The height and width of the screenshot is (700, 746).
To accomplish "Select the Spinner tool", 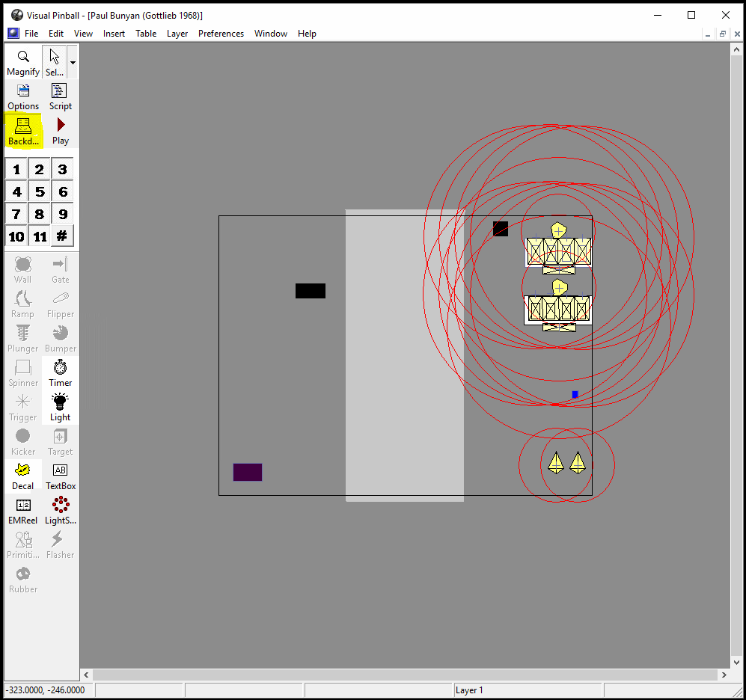I will [23, 373].
